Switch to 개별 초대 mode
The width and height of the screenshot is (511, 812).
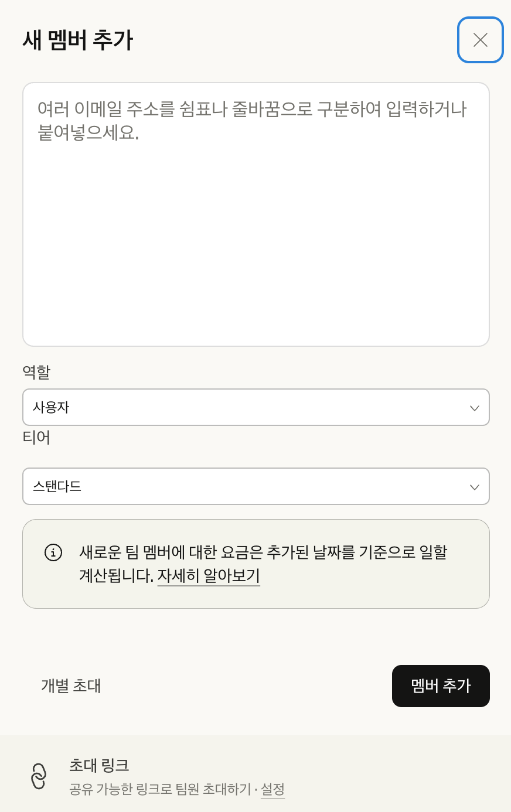[x=71, y=686]
